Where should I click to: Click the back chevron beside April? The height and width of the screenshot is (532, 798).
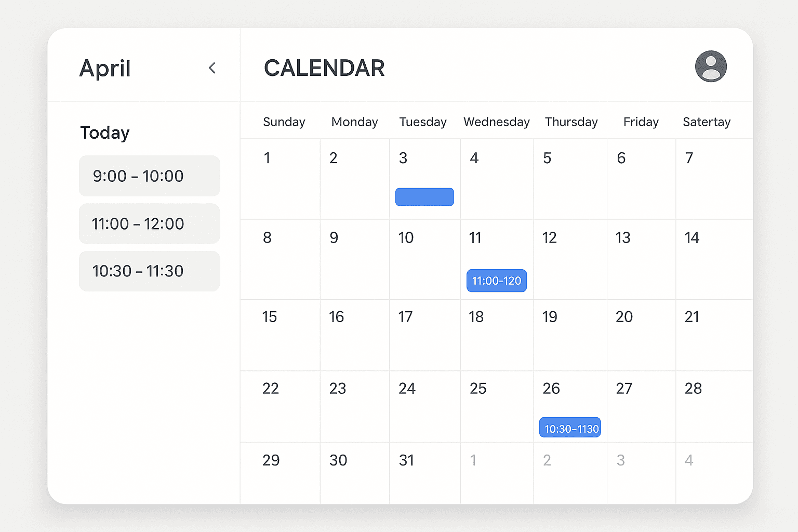(212, 68)
